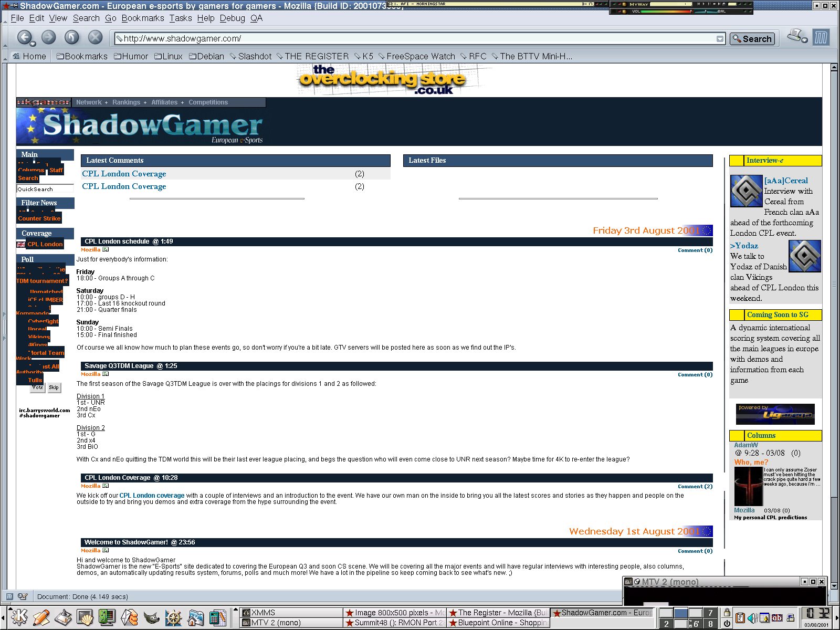The height and width of the screenshot is (630, 840).
Task: Open the Edit menu
Action: click(x=37, y=18)
